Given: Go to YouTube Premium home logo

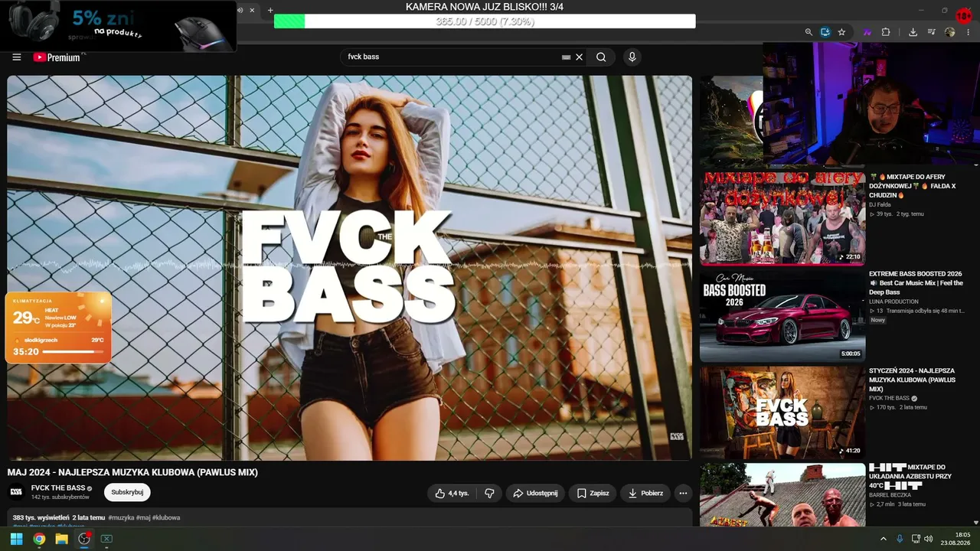Looking at the screenshot, I should [57, 57].
